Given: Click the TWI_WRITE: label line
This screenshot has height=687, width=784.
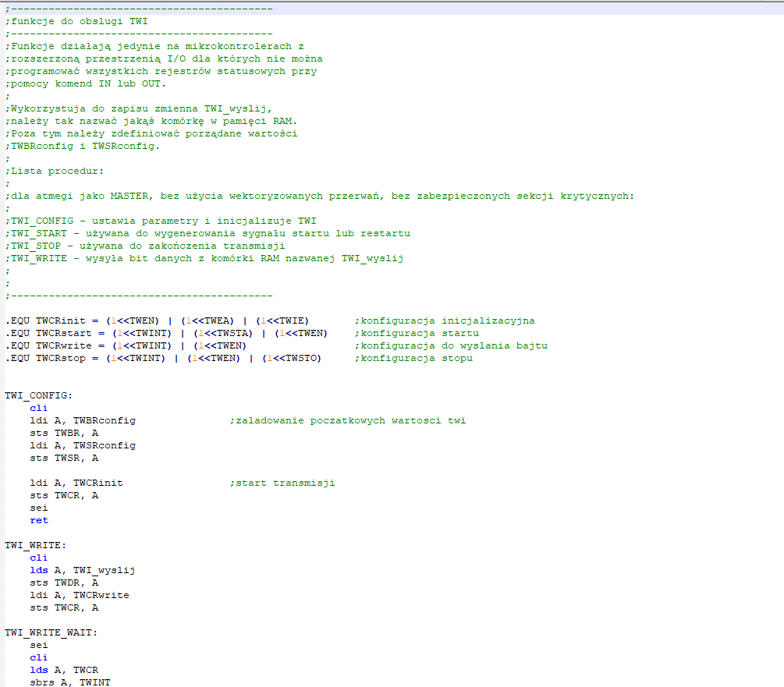Looking at the screenshot, I should [36, 545].
